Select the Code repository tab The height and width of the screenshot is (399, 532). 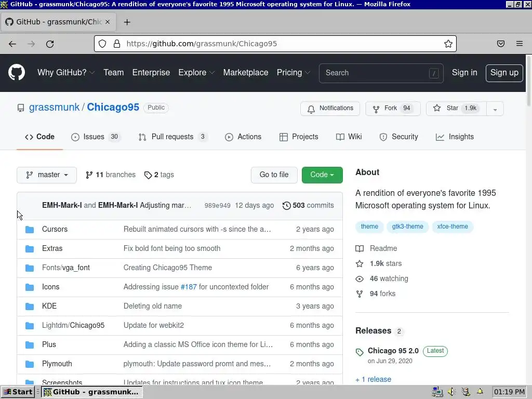[39, 137]
